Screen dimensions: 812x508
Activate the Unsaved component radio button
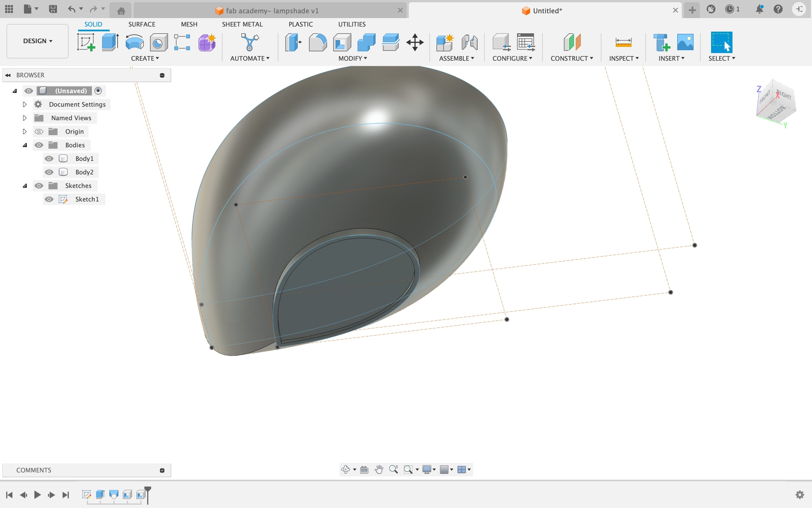[x=98, y=91]
